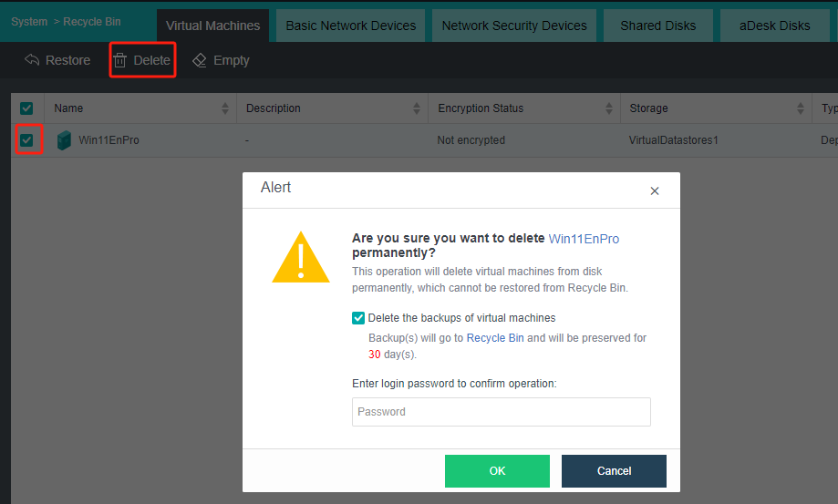Uncheck the Win11EnPro row checkbox

(27, 140)
